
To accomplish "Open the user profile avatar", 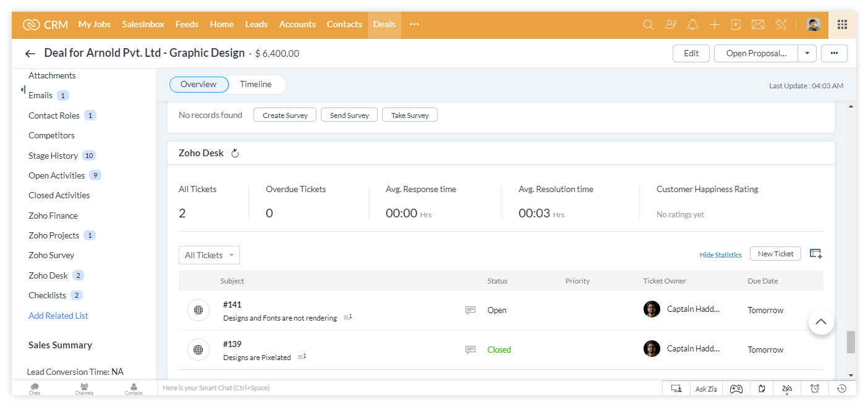I will 814,25.
